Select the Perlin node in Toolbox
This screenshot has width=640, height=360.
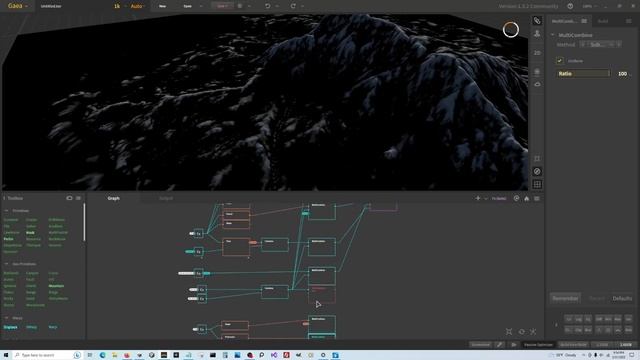pos(9,239)
